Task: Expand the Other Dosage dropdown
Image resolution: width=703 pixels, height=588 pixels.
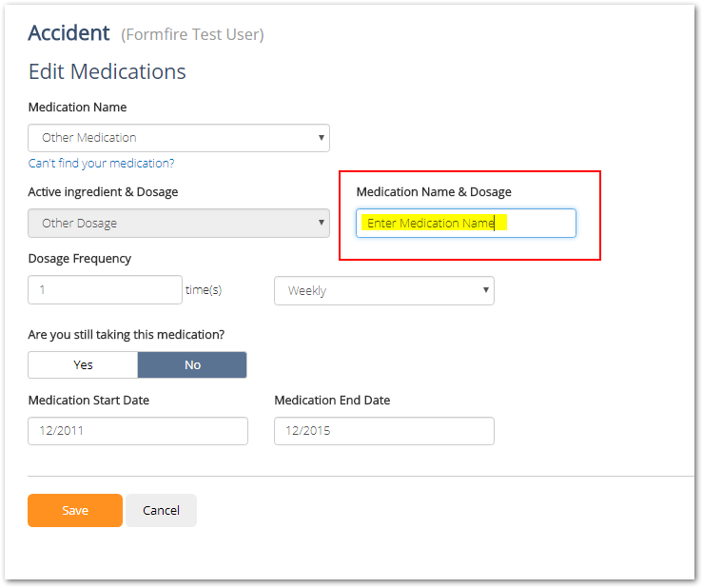Action: coord(179,223)
